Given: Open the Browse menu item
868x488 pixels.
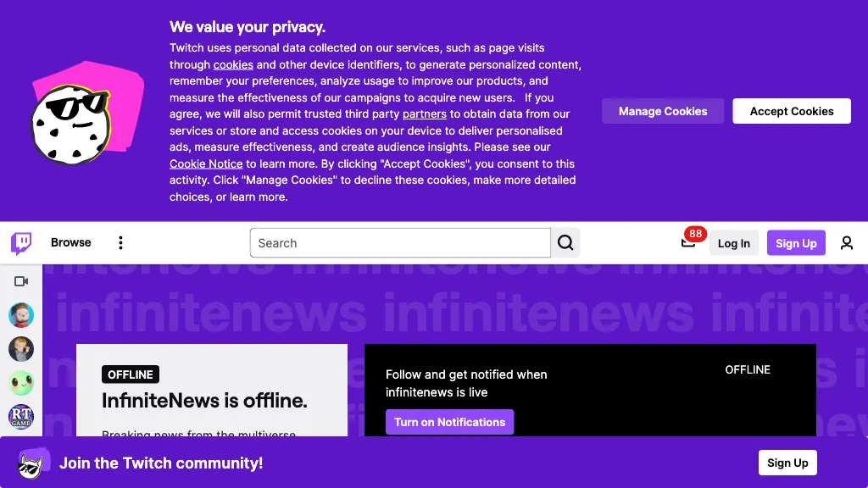Looking at the screenshot, I should [x=70, y=242].
